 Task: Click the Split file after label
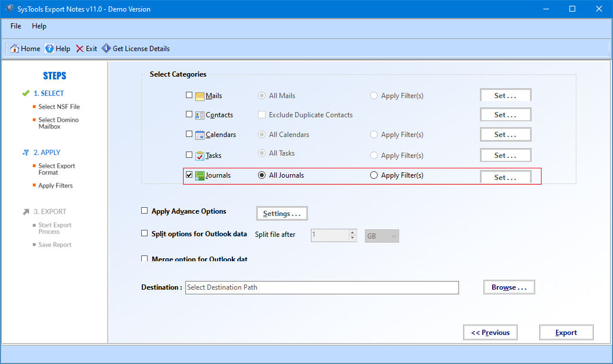275,235
